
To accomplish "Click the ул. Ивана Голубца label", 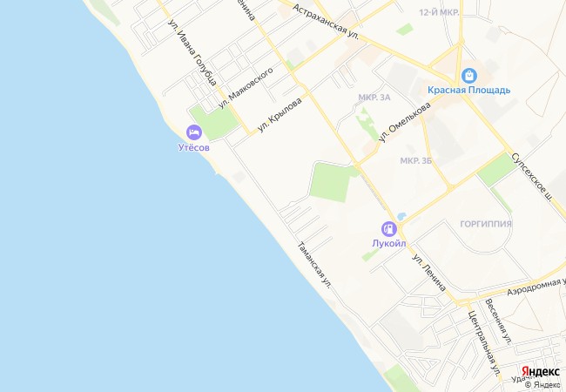I will (x=192, y=53).
